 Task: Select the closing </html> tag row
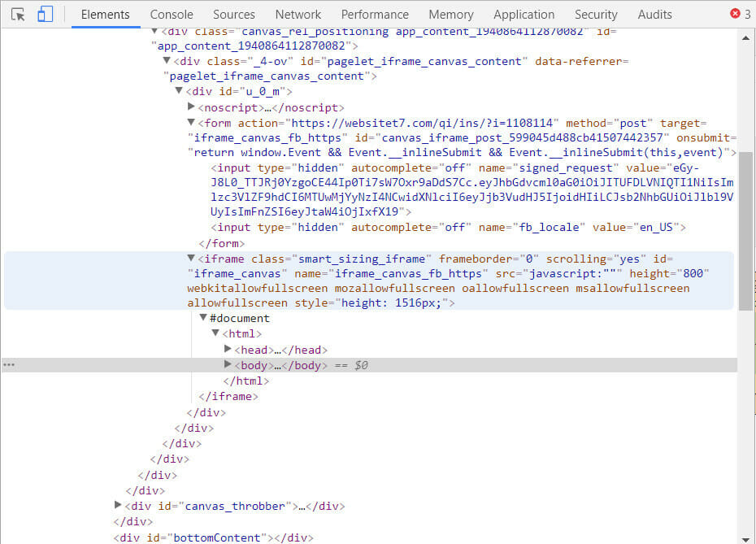tap(246, 381)
